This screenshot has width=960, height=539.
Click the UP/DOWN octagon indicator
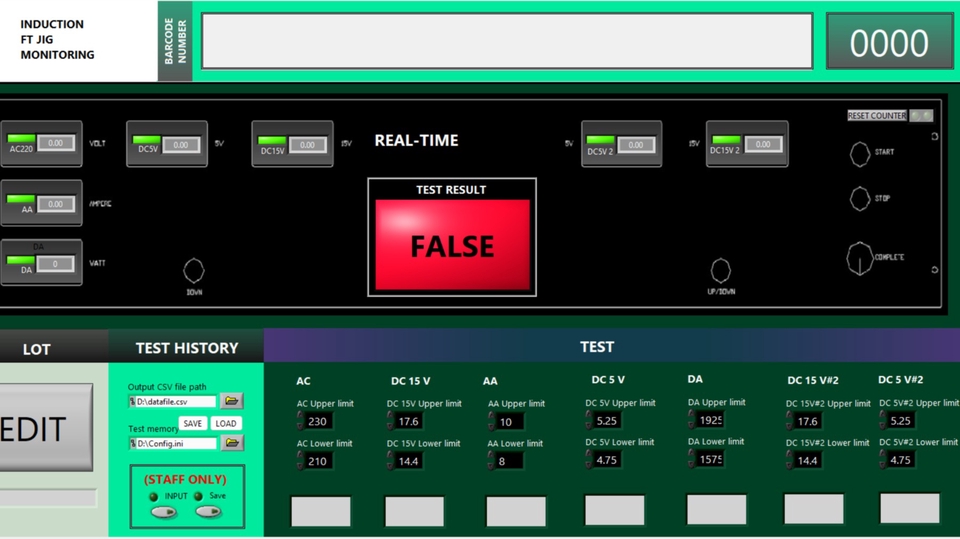721,270
